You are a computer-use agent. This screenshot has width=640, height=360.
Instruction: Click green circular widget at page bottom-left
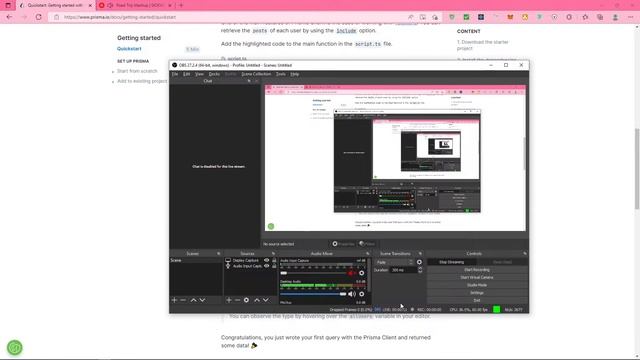[x=15, y=348]
